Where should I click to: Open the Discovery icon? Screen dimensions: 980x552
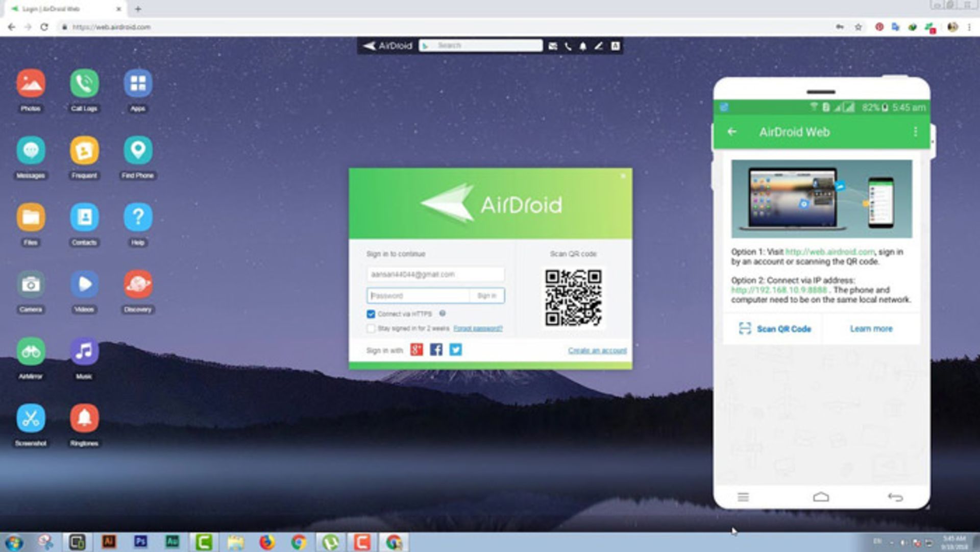tap(138, 284)
